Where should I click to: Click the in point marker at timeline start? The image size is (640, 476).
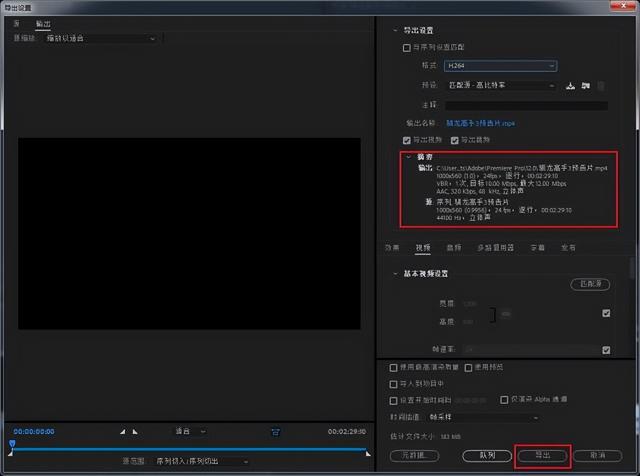11,453
